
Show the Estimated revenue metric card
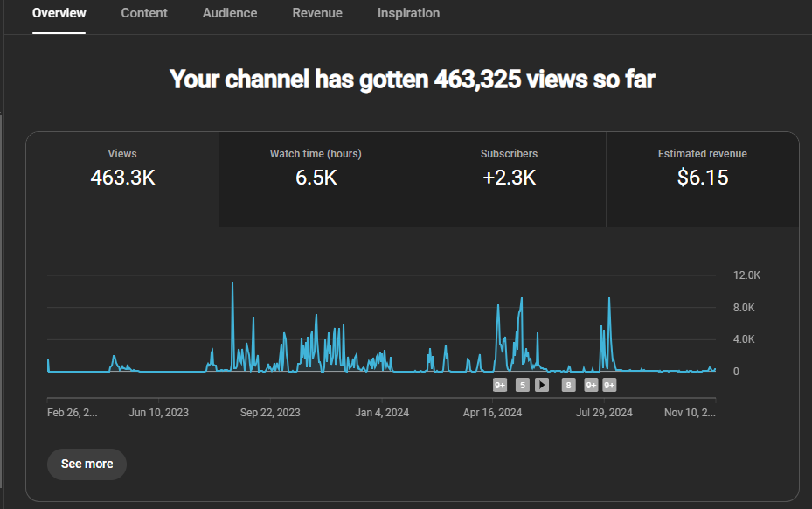pos(702,168)
